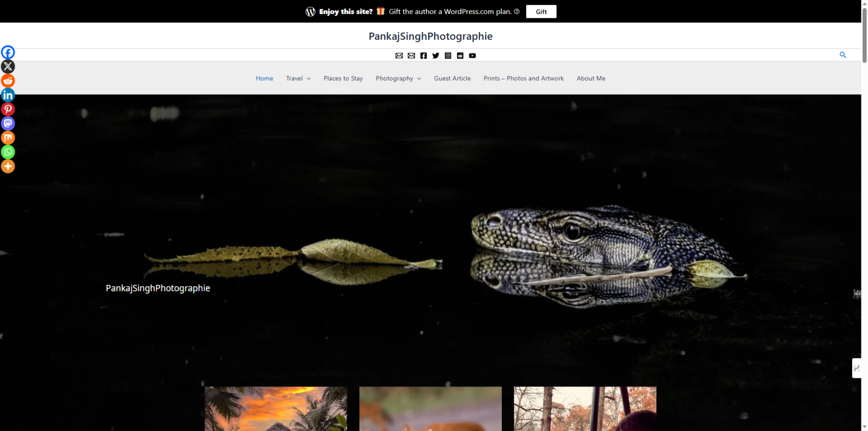Open the Guest Article page
The width and height of the screenshot is (868, 431).
[452, 78]
